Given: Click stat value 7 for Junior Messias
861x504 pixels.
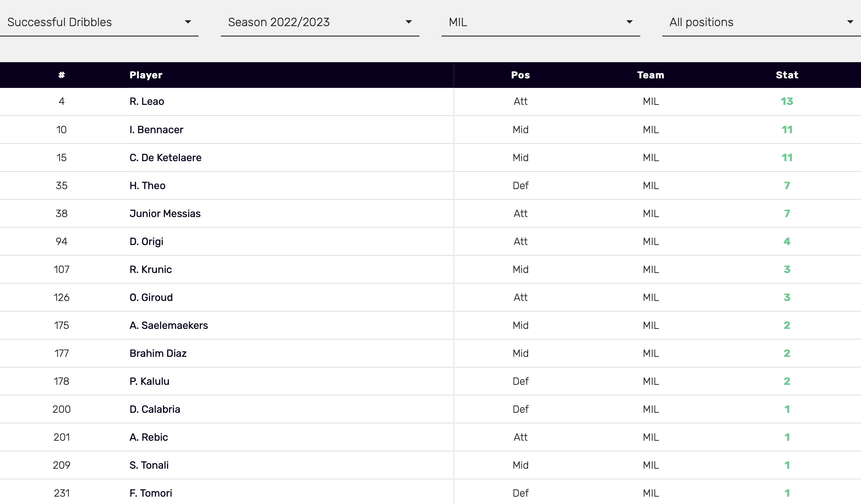Looking at the screenshot, I should click(x=787, y=213).
